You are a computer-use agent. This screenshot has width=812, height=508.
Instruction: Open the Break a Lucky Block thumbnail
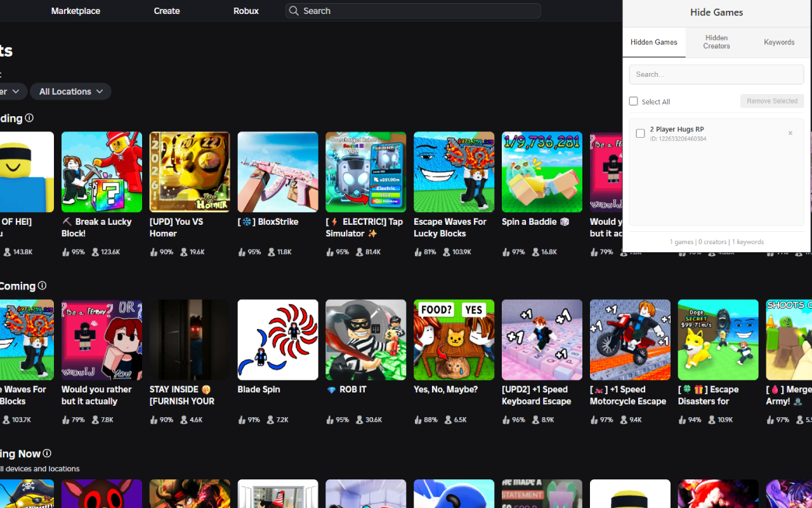101,172
